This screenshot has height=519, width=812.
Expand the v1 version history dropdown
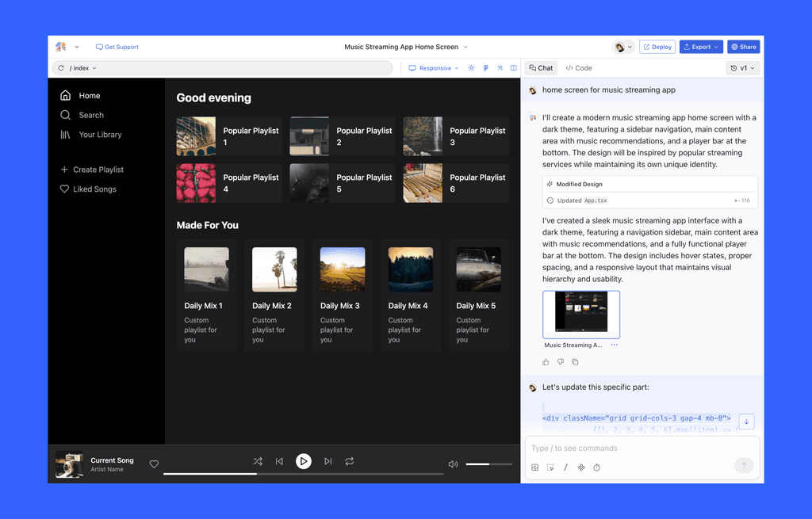742,68
